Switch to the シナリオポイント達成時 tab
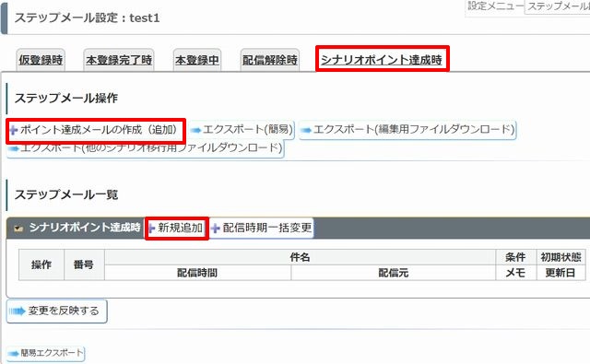Viewport: 590px width, 364px height. click(382, 59)
